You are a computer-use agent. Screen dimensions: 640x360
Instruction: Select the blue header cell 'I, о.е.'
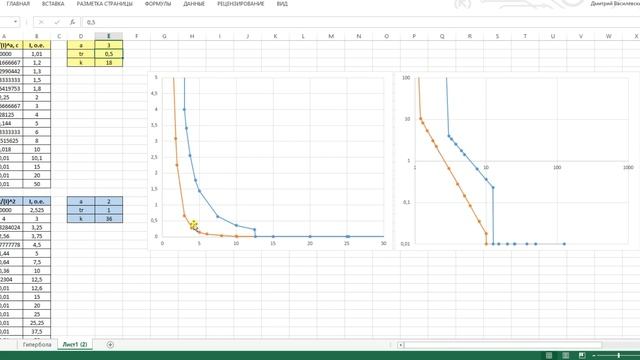37,201
